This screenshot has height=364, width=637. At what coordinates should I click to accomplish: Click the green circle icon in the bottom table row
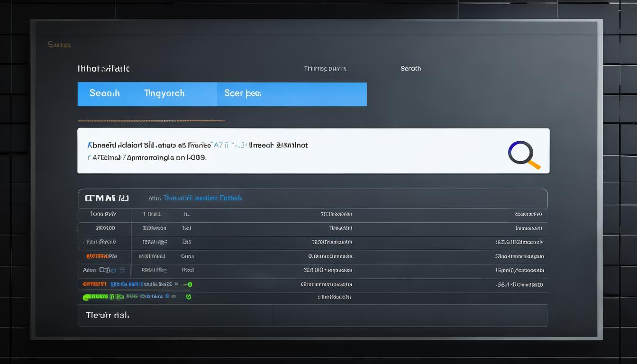pos(188,297)
